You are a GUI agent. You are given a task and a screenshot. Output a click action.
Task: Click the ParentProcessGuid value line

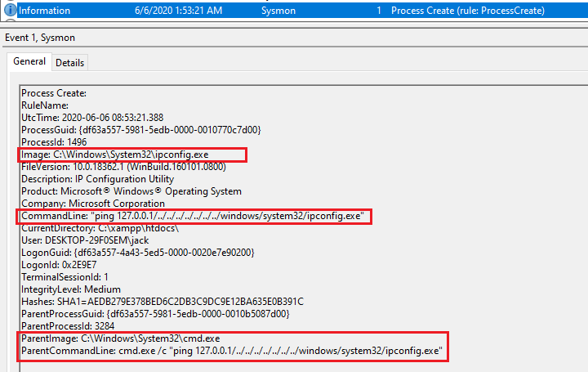155,314
